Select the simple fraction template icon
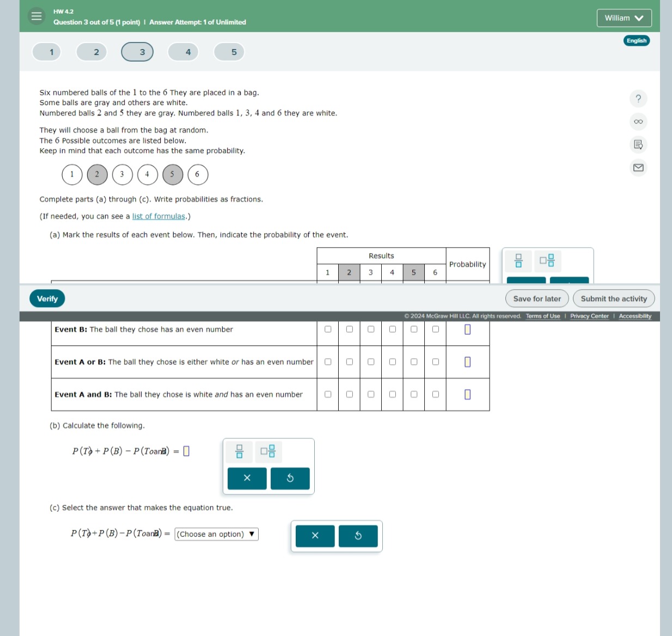The width and height of the screenshot is (672, 636). pos(517,261)
